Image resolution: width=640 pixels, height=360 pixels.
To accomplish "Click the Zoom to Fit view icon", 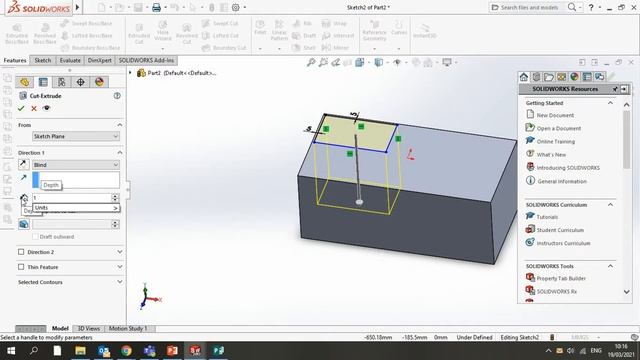I will click(311, 62).
